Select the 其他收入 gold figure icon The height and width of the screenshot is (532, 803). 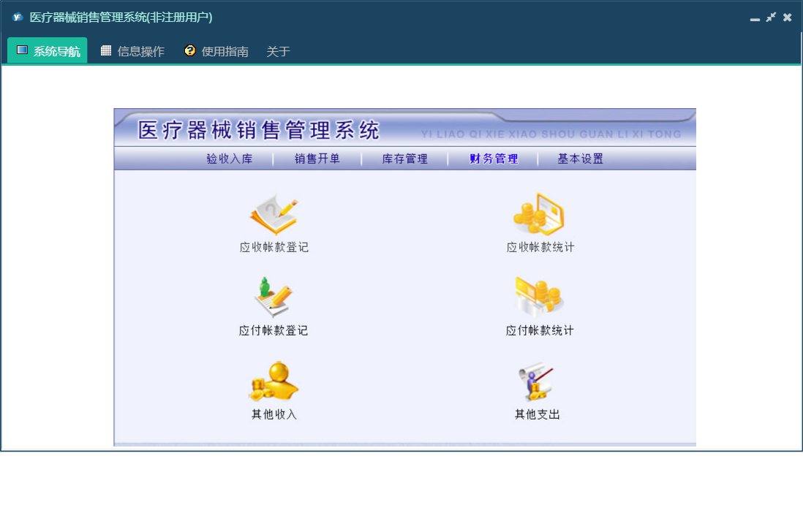(x=274, y=381)
